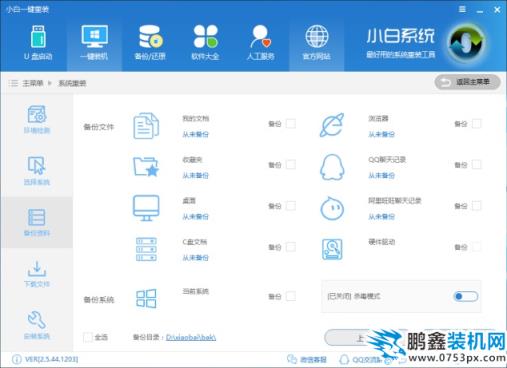
Task: Tick the 硬件驱动 backup checkbox
Action: (x=477, y=247)
